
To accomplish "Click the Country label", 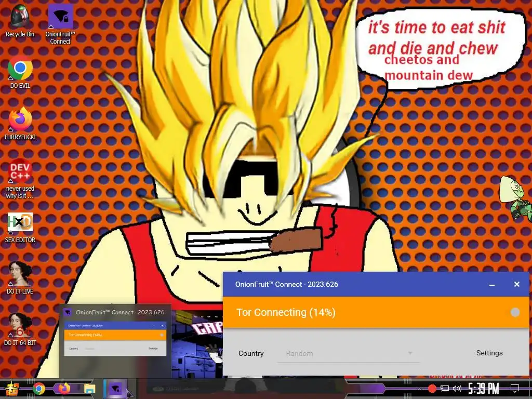I will pyautogui.click(x=251, y=353).
